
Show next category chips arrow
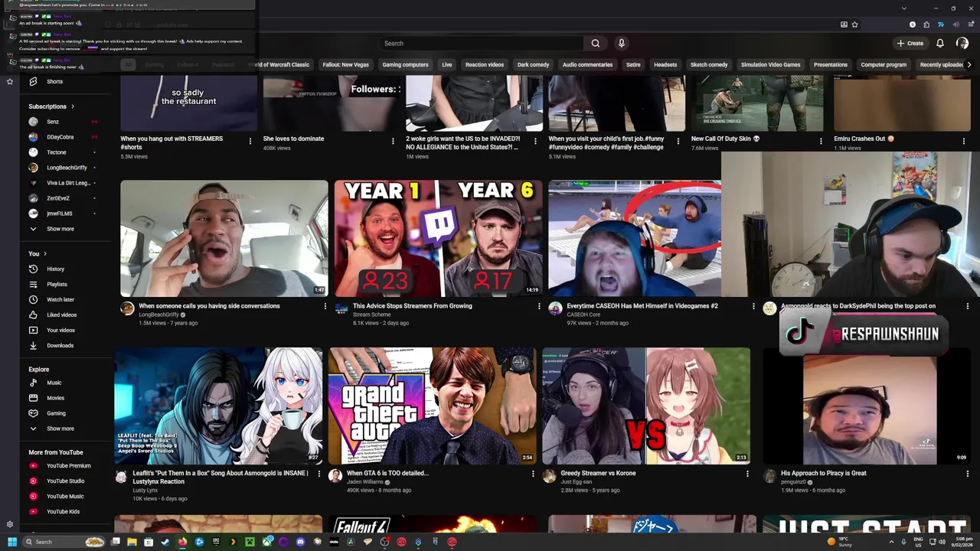click(969, 65)
